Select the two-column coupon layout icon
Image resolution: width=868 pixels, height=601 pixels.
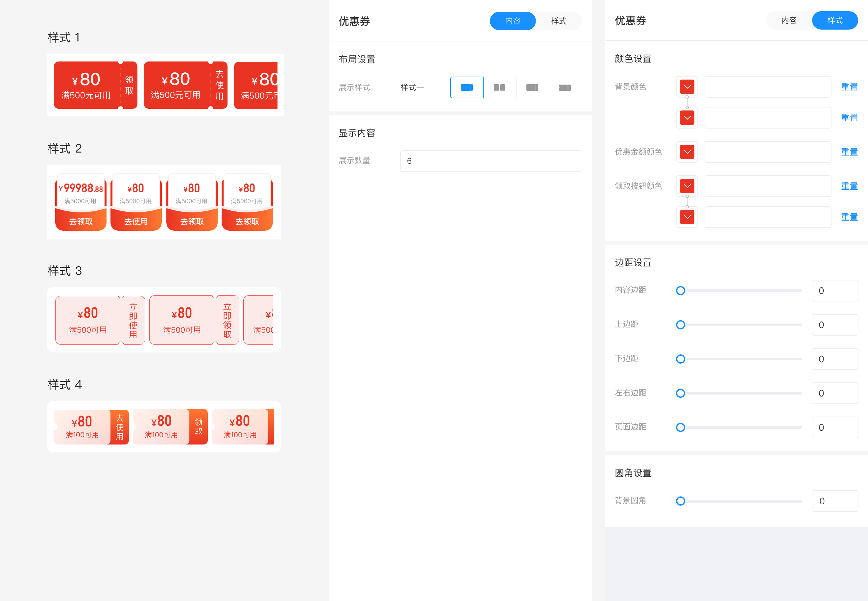(x=500, y=87)
